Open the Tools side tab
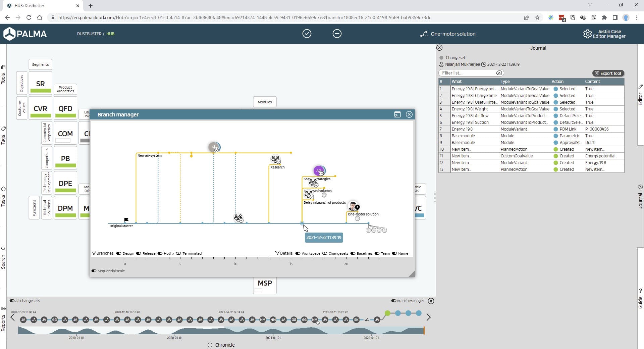 pyautogui.click(x=3, y=74)
